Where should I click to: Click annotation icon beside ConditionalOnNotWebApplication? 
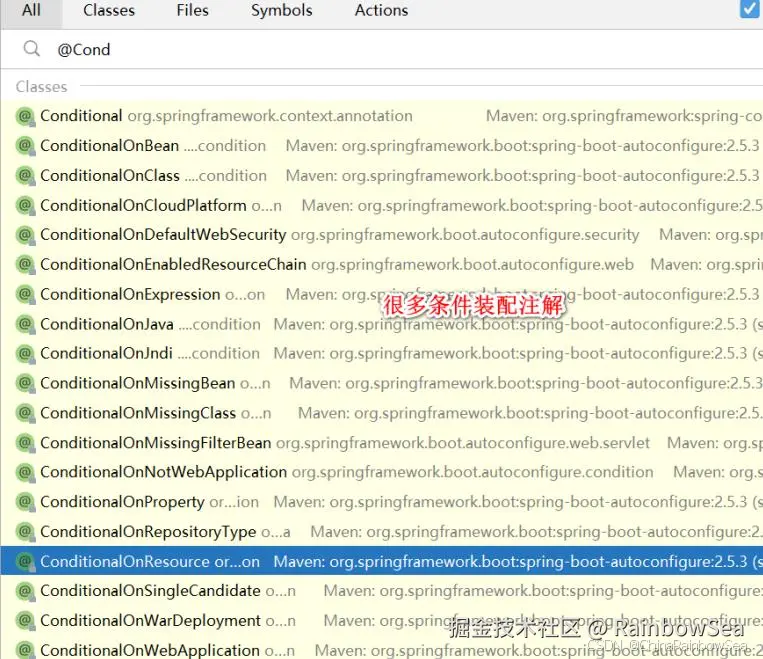[25, 472]
